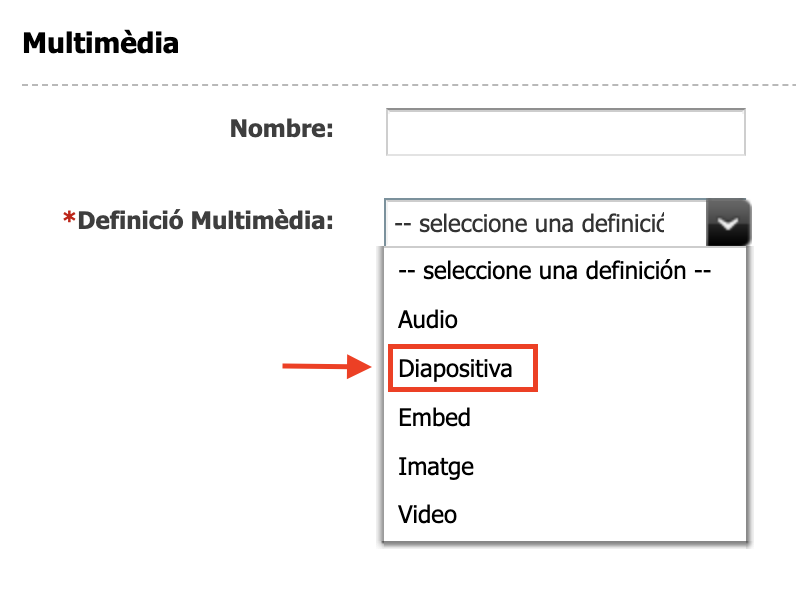796x616 pixels.
Task: Focus the empty input beside Nombre
Action: point(565,132)
